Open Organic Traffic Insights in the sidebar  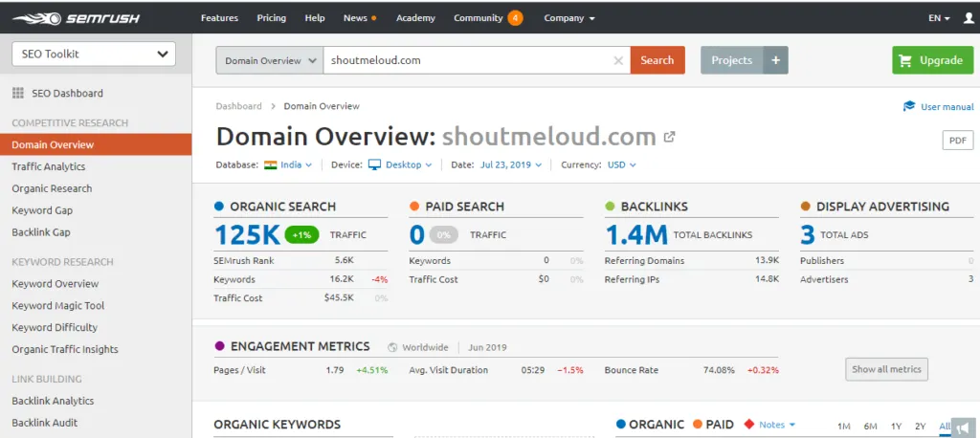(65, 349)
